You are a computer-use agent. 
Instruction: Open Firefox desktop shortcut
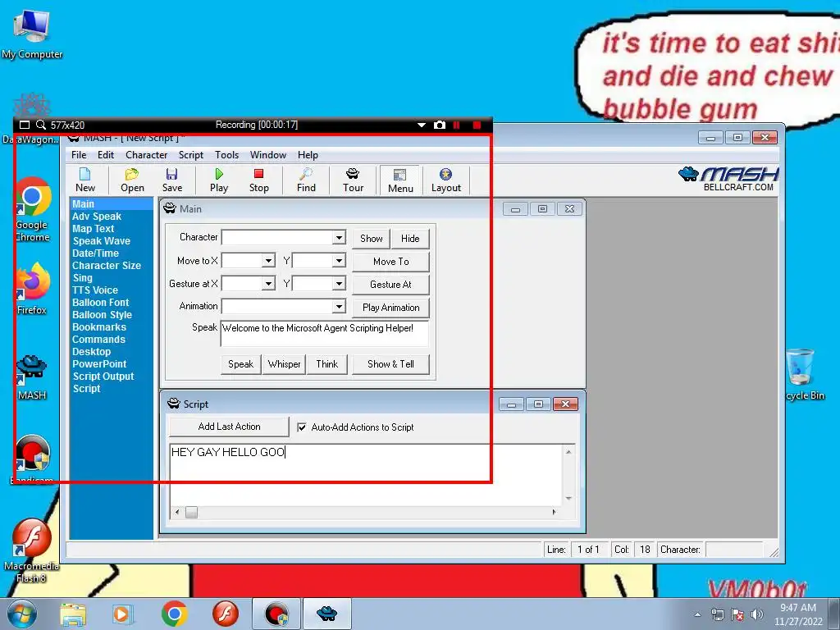point(32,289)
